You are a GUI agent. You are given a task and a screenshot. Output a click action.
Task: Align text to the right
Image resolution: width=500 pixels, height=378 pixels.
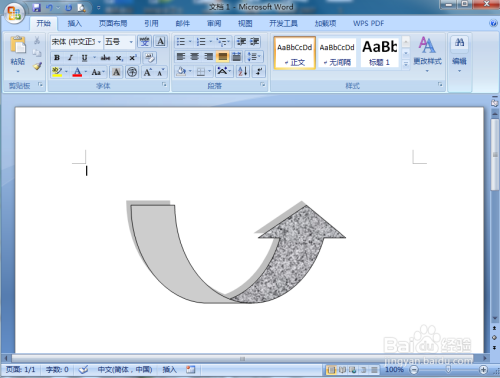(x=208, y=57)
